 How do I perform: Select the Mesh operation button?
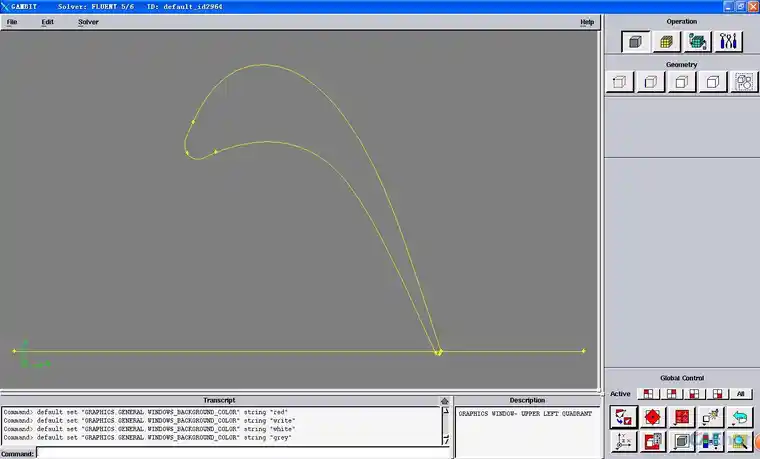(x=666, y=42)
